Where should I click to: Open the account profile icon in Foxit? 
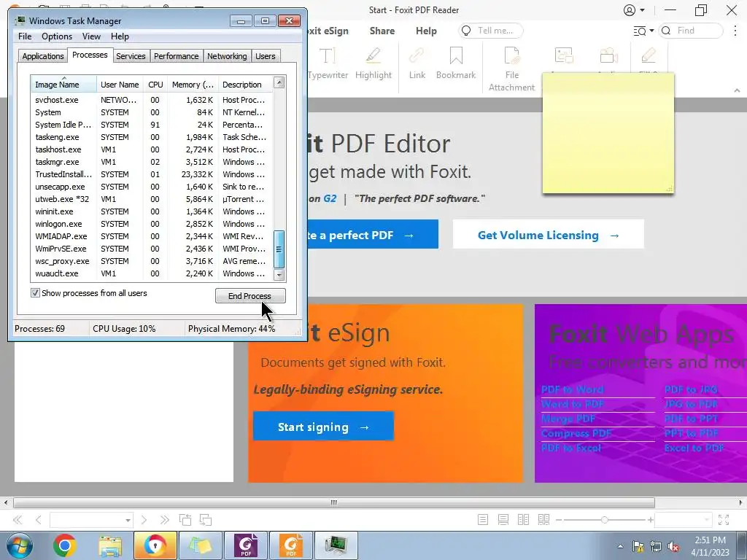click(630, 10)
